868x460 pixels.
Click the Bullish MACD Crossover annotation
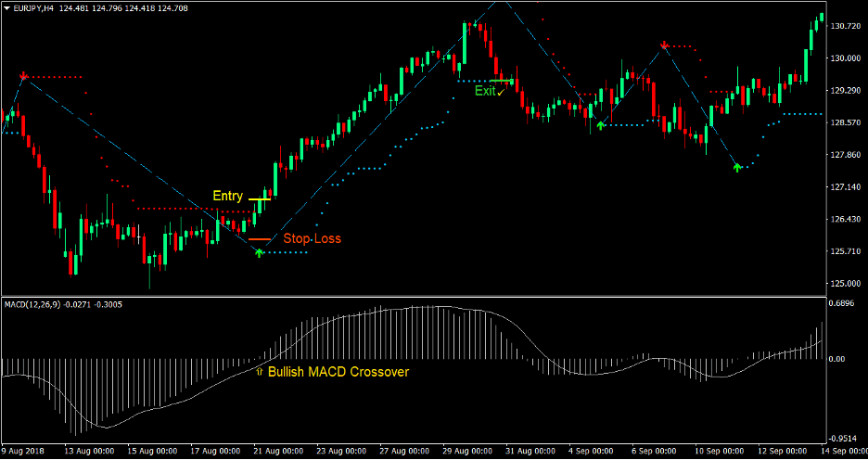[x=338, y=372]
